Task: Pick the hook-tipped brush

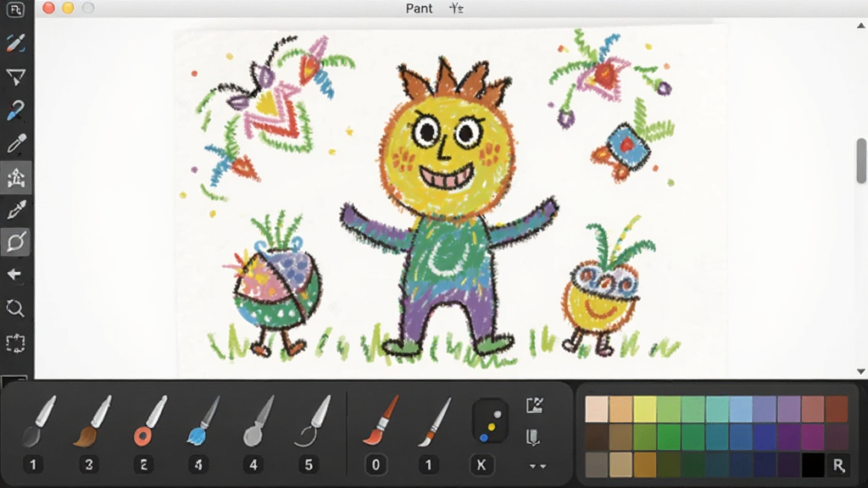Action: click(x=313, y=421)
